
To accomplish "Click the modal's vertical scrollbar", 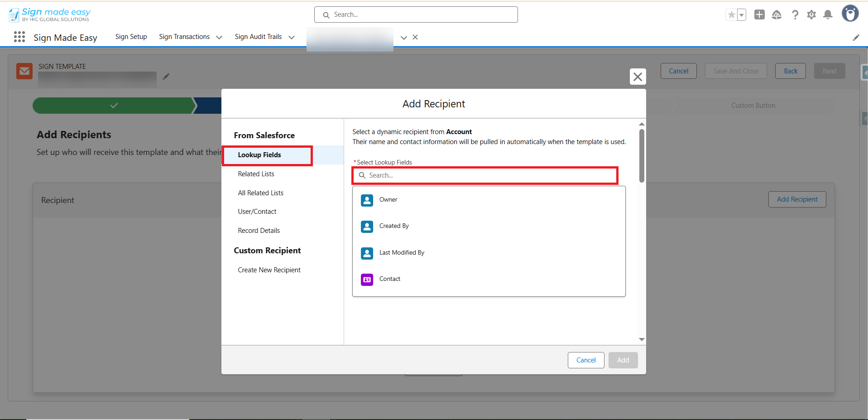I will [x=642, y=155].
